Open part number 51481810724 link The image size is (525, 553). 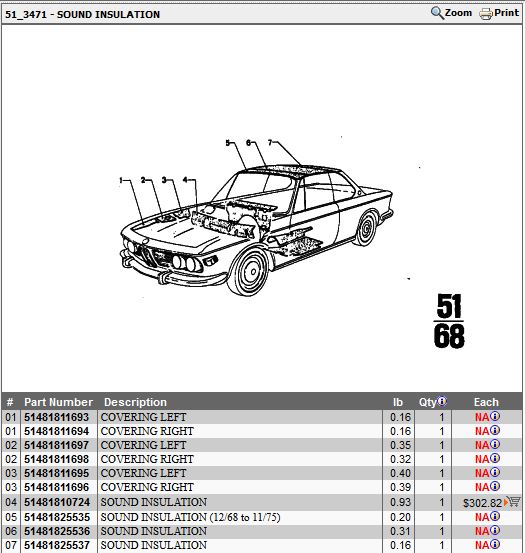tap(56, 502)
